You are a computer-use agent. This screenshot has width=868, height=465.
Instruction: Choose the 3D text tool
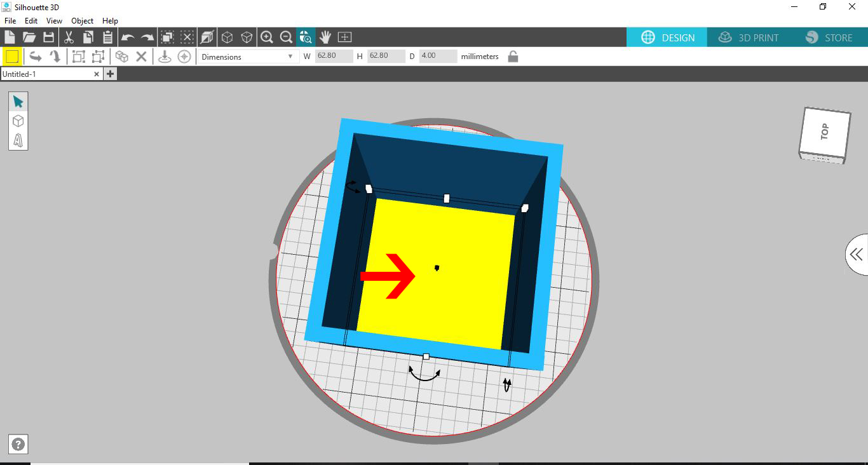click(x=18, y=140)
